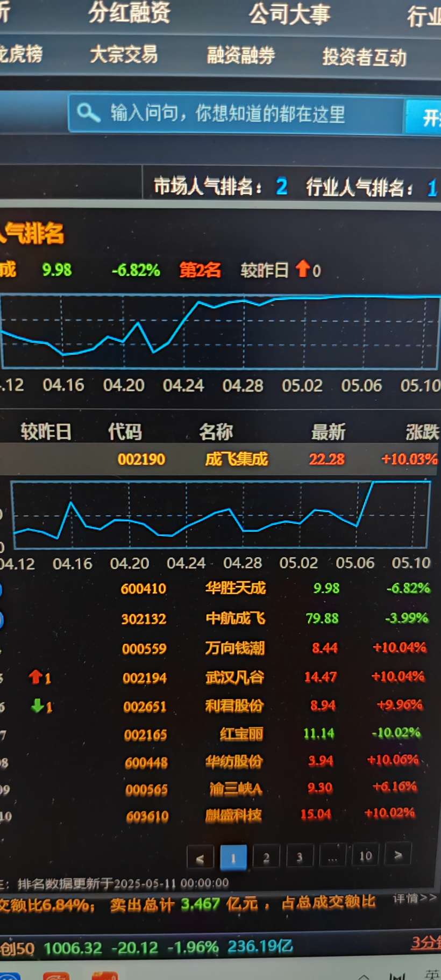
Task: Click the 成飞集成 trend chart
Action: coord(220,515)
